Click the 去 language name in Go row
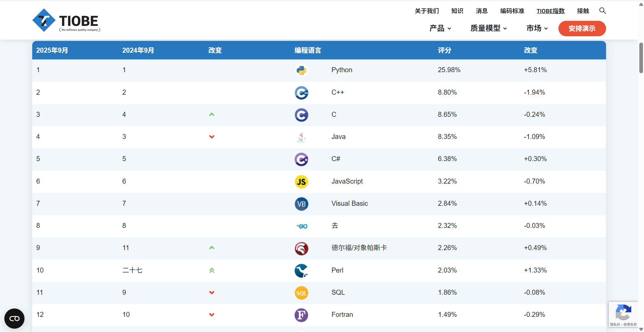 (x=335, y=226)
